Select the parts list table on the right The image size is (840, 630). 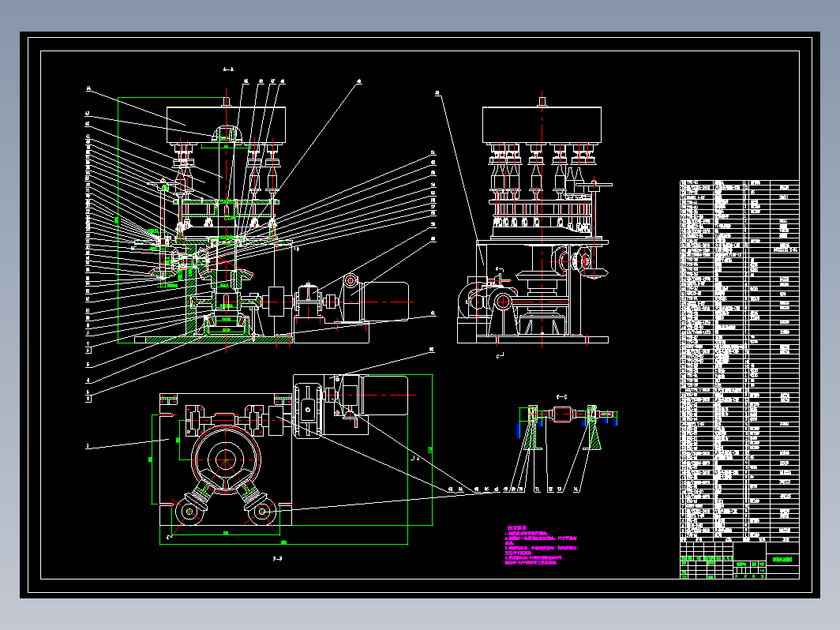739,362
